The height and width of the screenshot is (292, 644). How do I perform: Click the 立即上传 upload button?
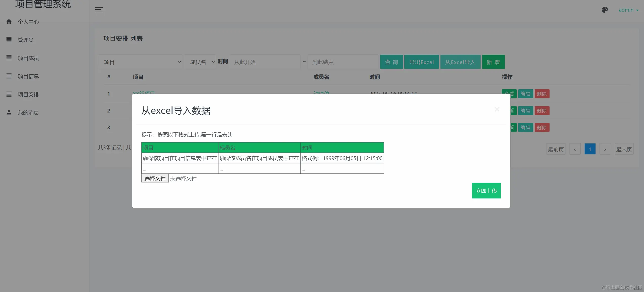pyautogui.click(x=486, y=191)
